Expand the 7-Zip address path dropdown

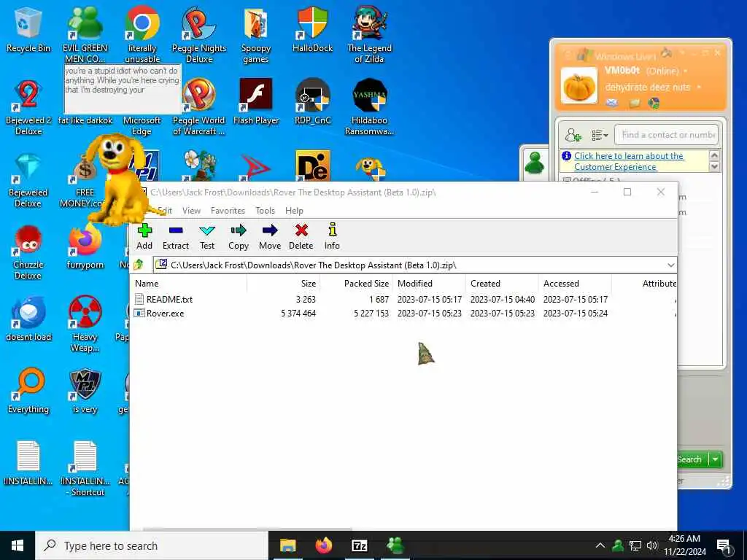coord(671,265)
